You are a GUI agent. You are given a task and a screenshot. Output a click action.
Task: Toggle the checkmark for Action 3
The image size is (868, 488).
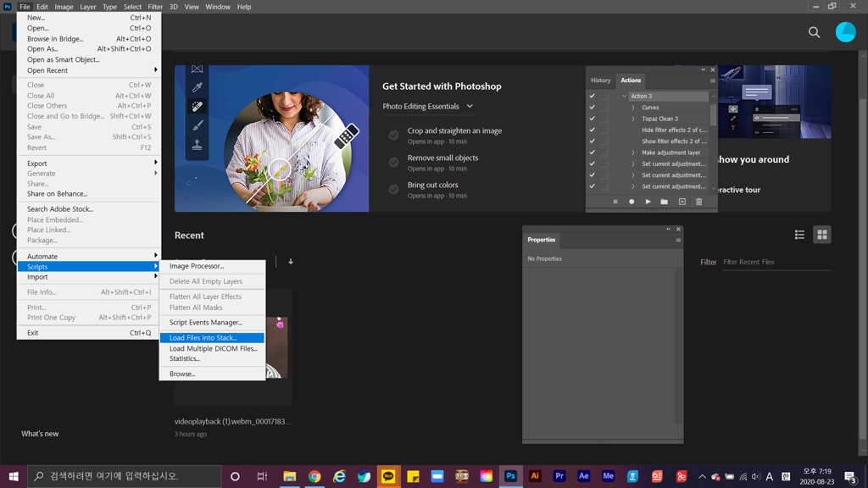pos(592,97)
